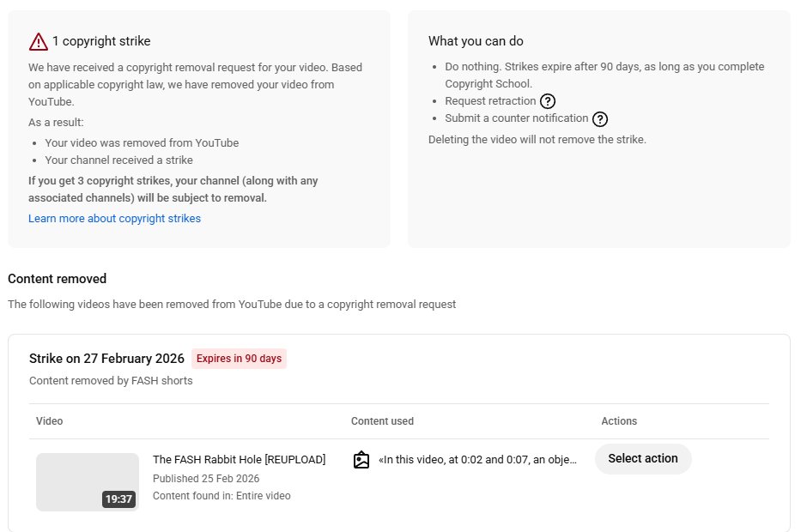This screenshot has width=801, height=532.
Task: Open the Select action dropdown
Action: 642,458
